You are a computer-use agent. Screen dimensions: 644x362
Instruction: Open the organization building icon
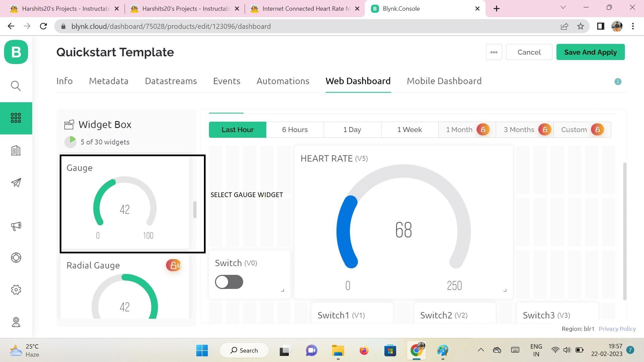click(16, 150)
